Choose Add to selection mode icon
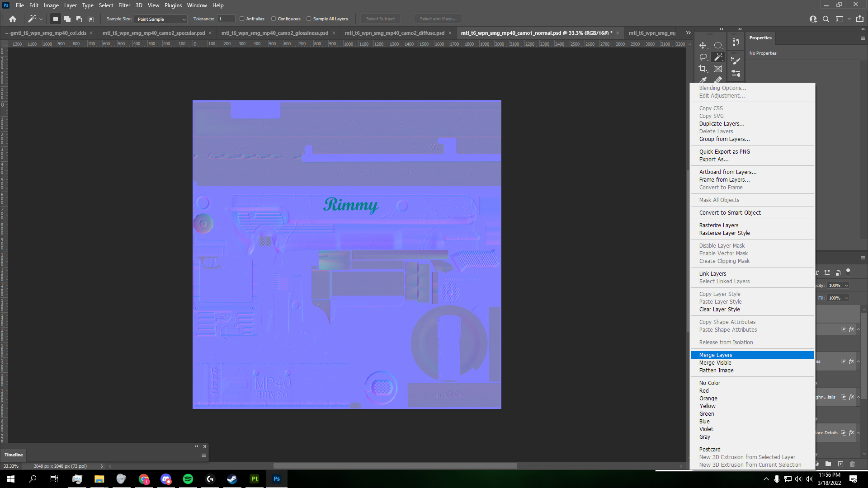Viewport: 868px width, 488px height. [x=67, y=19]
